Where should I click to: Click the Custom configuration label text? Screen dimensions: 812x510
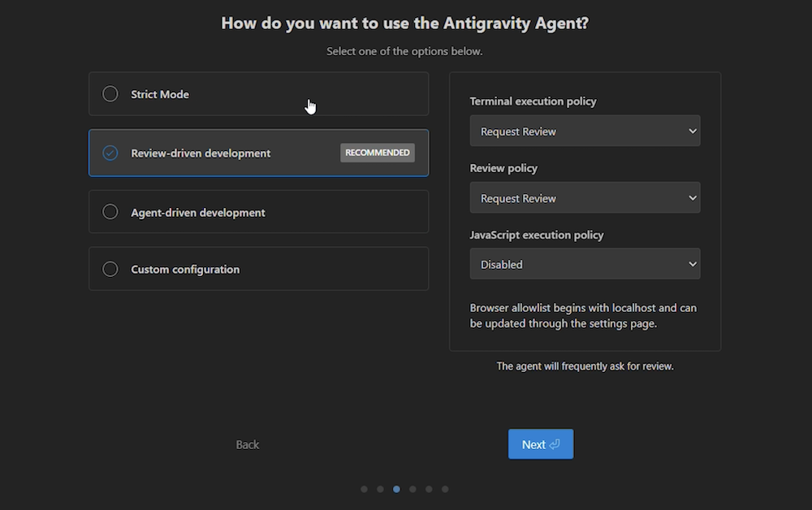[185, 269]
